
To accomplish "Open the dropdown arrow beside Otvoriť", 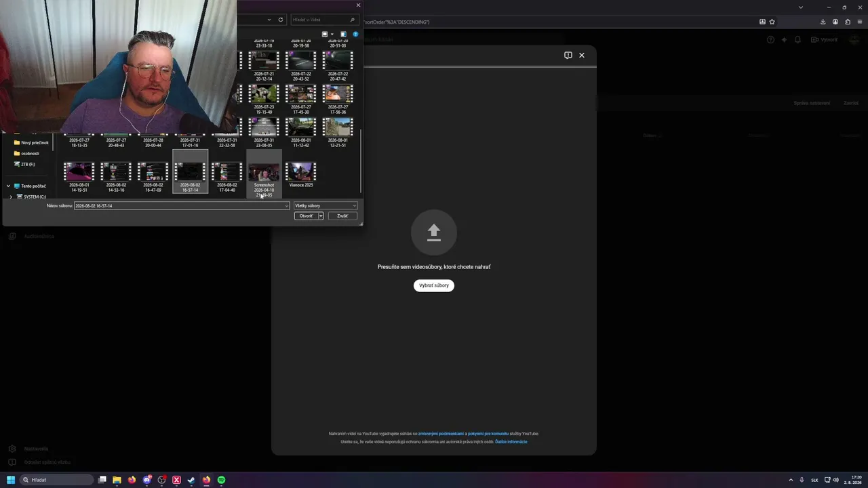I will 321,216.
